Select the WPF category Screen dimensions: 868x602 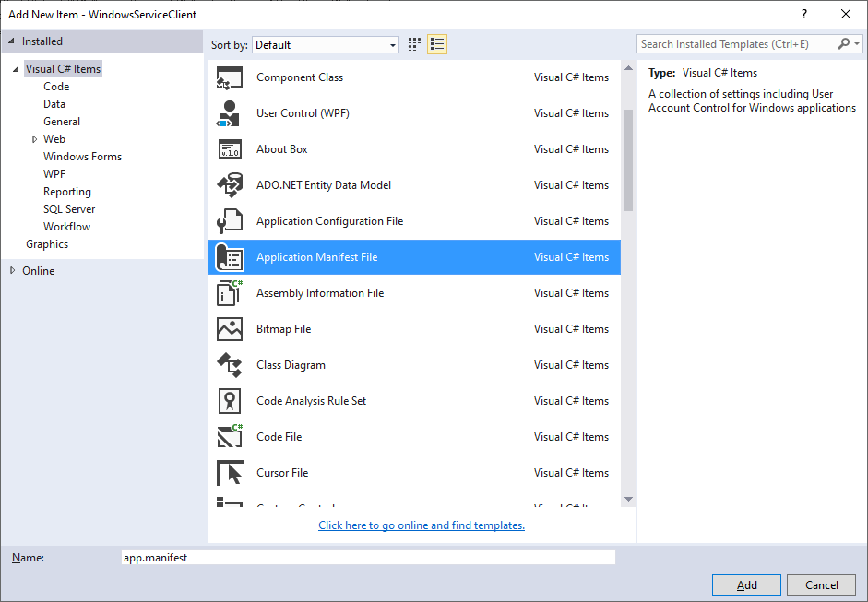coord(54,174)
